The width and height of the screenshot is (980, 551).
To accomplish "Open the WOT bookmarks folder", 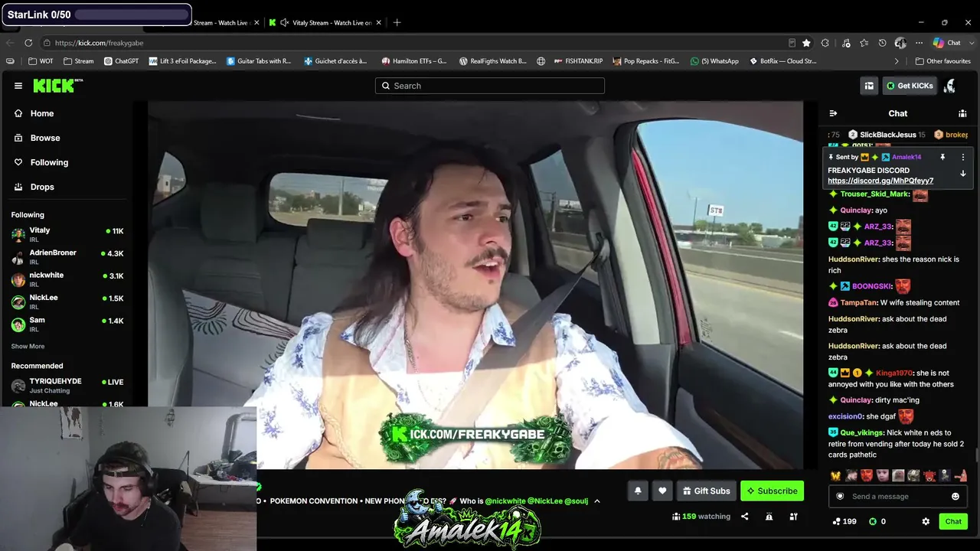I will [41, 61].
